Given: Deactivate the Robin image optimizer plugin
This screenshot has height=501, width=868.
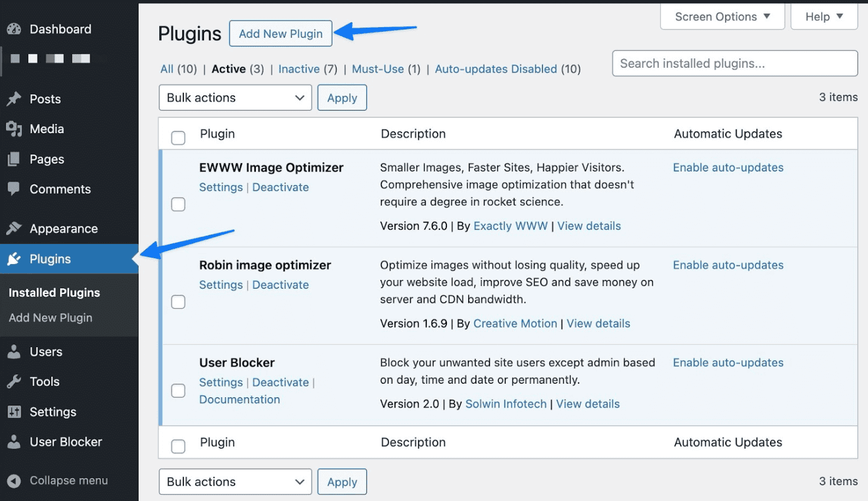Looking at the screenshot, I should 281,285.
